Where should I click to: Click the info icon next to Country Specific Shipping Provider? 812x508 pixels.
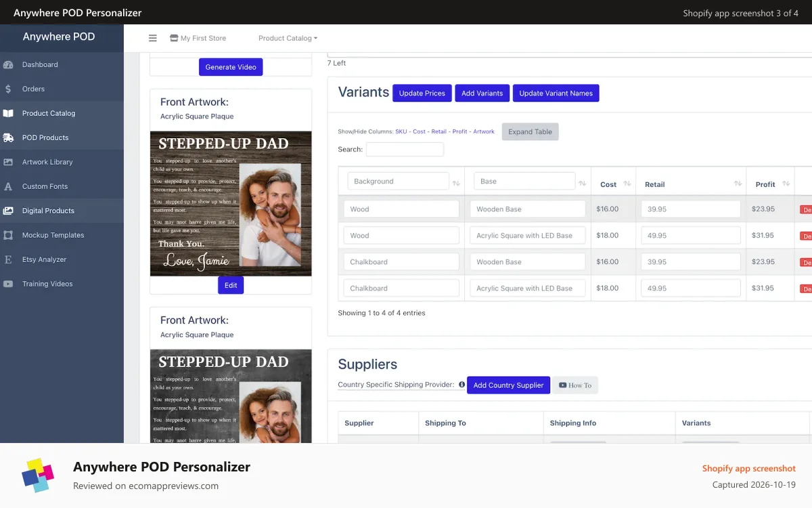(461, 385)
